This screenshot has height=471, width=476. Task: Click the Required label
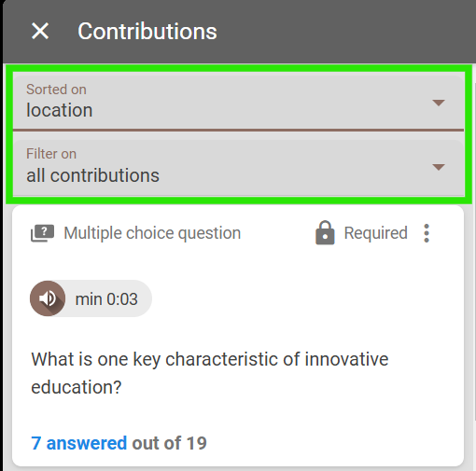pyautogui.click(x=375, y=233)
